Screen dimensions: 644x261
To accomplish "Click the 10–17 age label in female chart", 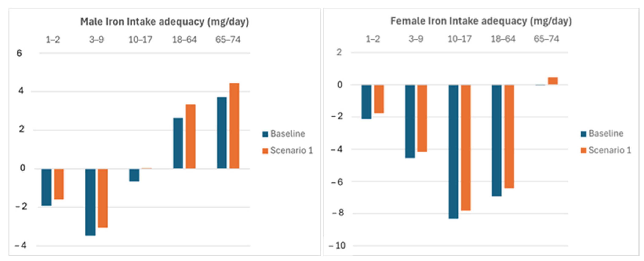I will (459, 39).
